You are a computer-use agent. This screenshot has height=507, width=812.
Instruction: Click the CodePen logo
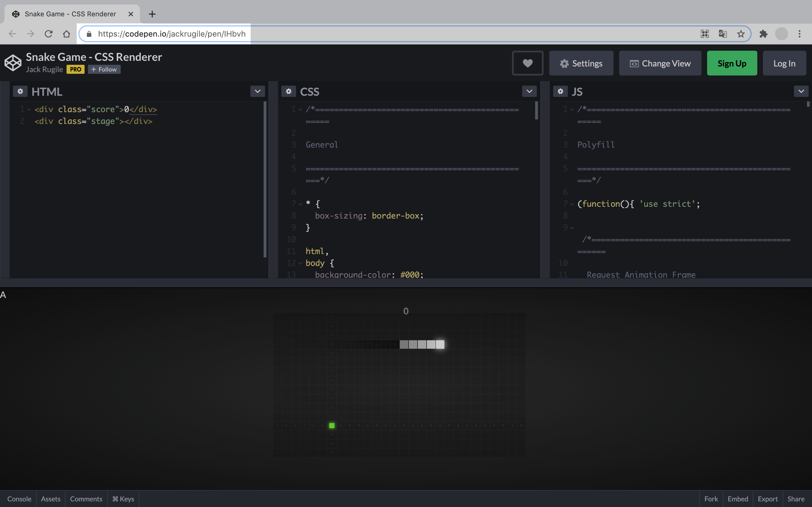pyautogui.click(x=13, y=62)
